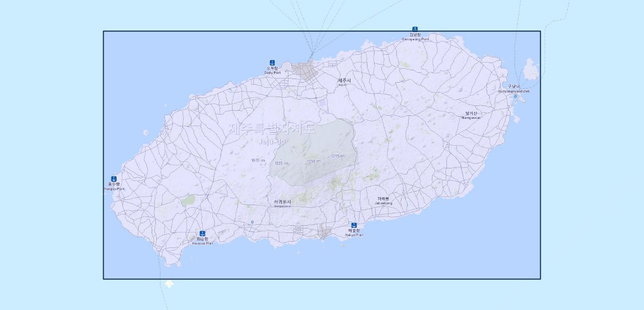Click the 1070 m elevation label
Image resolution: width=644 pixels, height=310 pixels.
tap(258, 160)
